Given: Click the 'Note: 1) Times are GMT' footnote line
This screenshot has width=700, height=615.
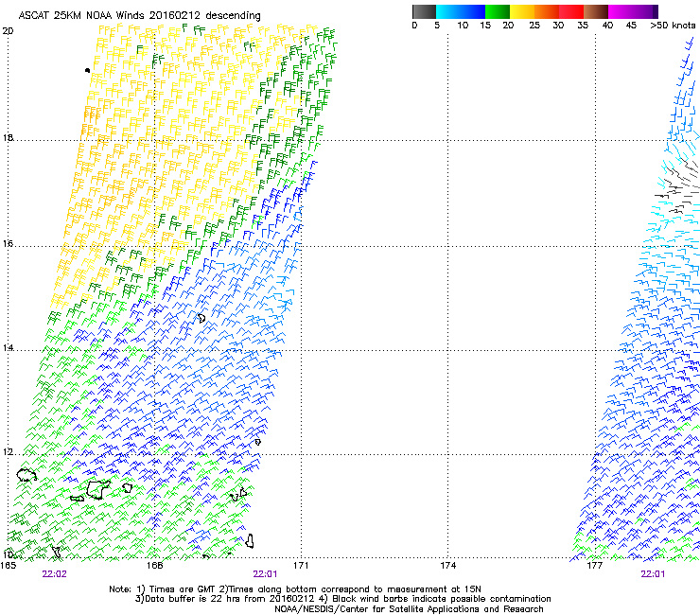Looking at the screenshot, I should (295, 589).
